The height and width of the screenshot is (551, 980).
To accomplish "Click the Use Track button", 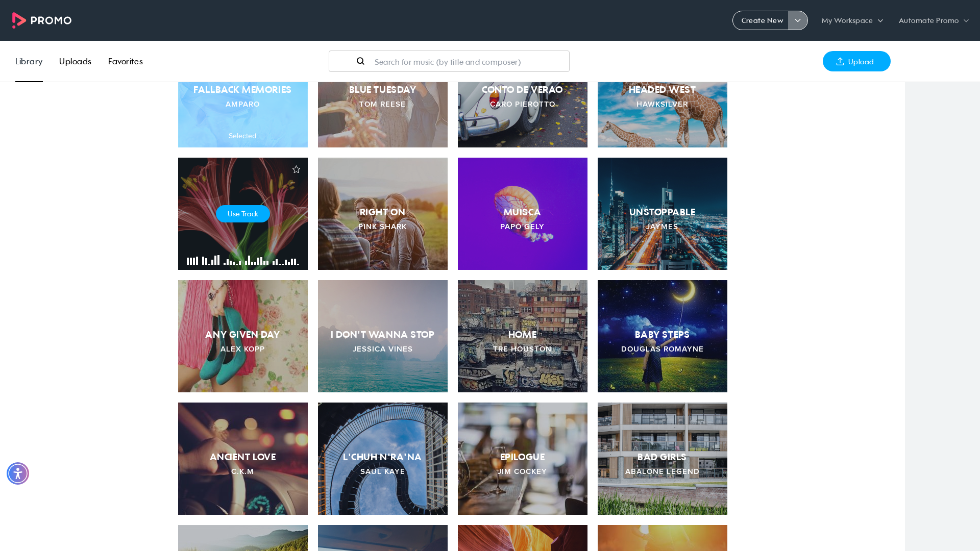I will point(243,214).
